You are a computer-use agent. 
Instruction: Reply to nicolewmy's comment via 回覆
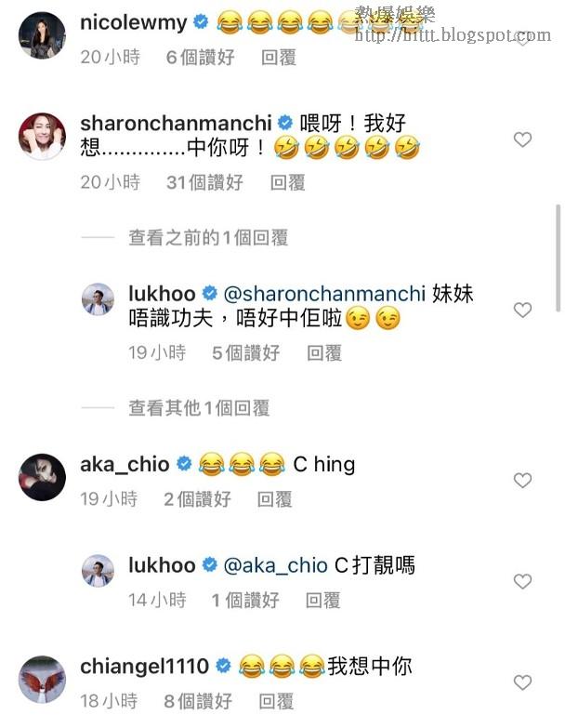[279, 58]
